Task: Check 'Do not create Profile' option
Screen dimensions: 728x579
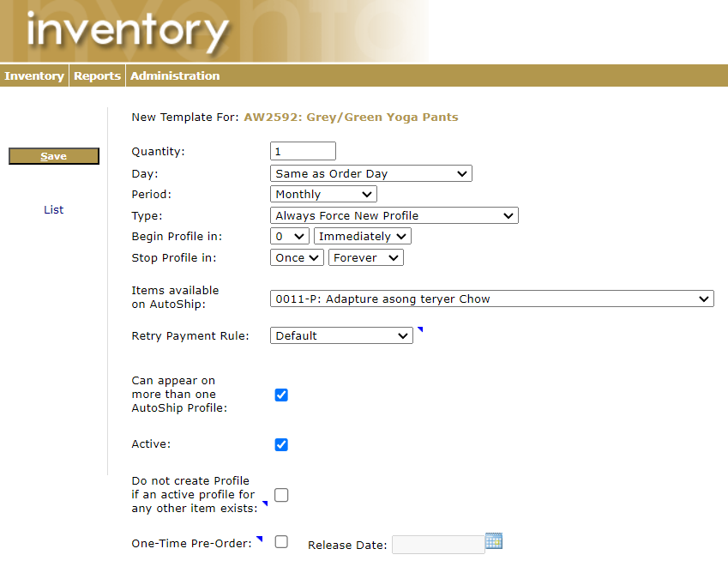Action: pos(281,495)
